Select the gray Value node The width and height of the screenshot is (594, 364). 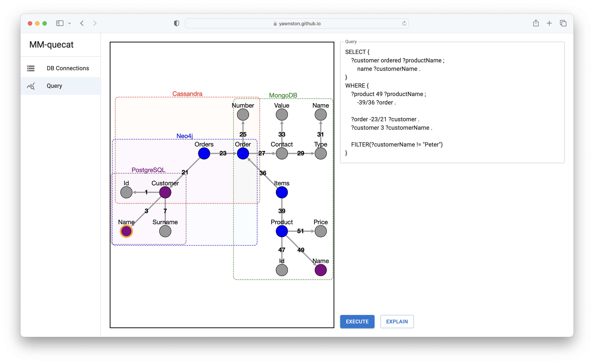[x=282, y=115]
